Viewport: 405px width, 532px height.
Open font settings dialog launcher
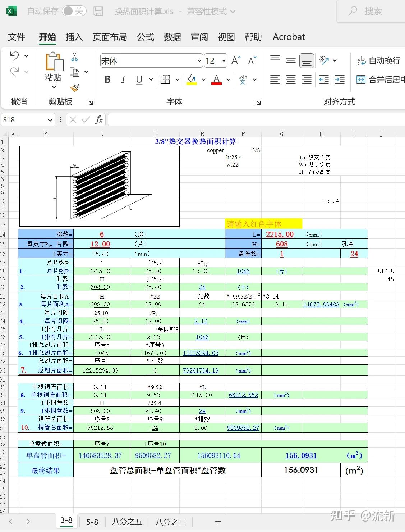coord(258,102)
